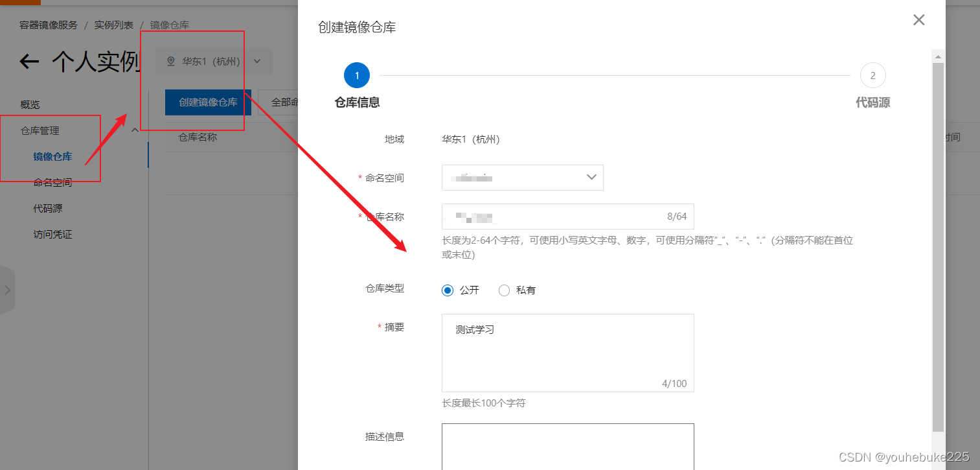Open the 华东1（杭州） region selector
Viewport: 980px width, 470px height.
point(214,62)
